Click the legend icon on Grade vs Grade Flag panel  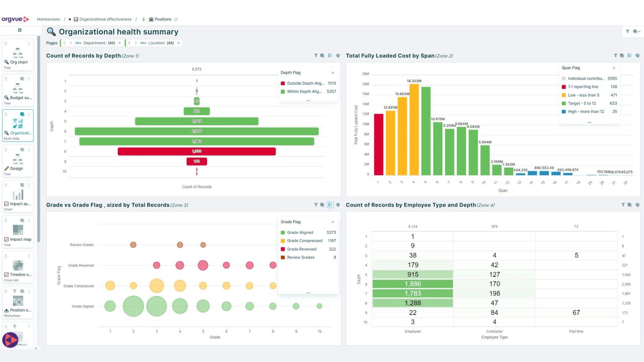tap(330, 205)
